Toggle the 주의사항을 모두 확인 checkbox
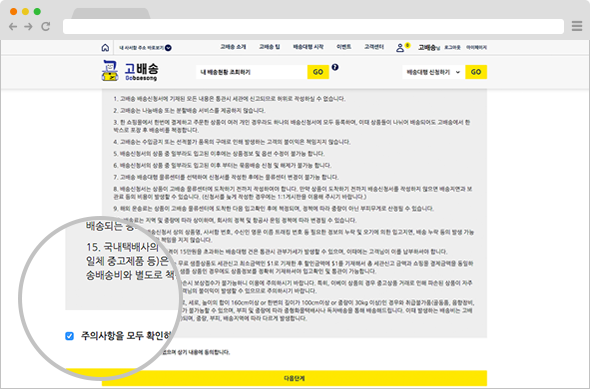The image size is (590, 389). coord(70,336)
